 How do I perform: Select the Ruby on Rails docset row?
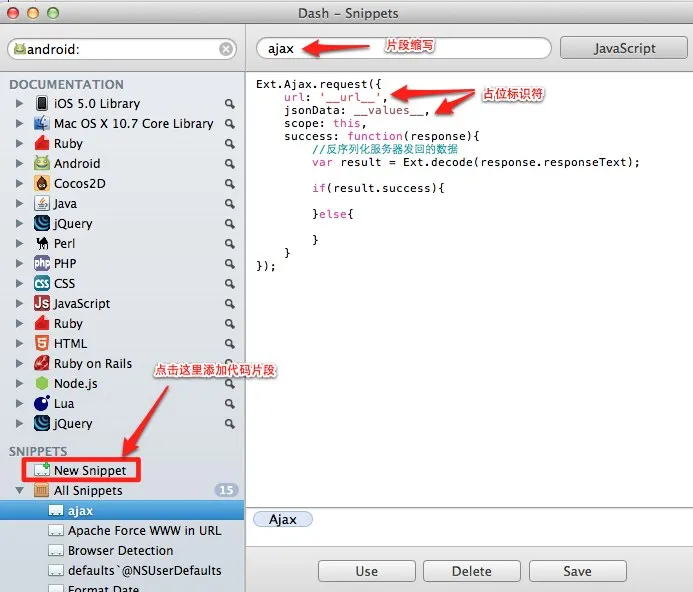click(122, 363)
